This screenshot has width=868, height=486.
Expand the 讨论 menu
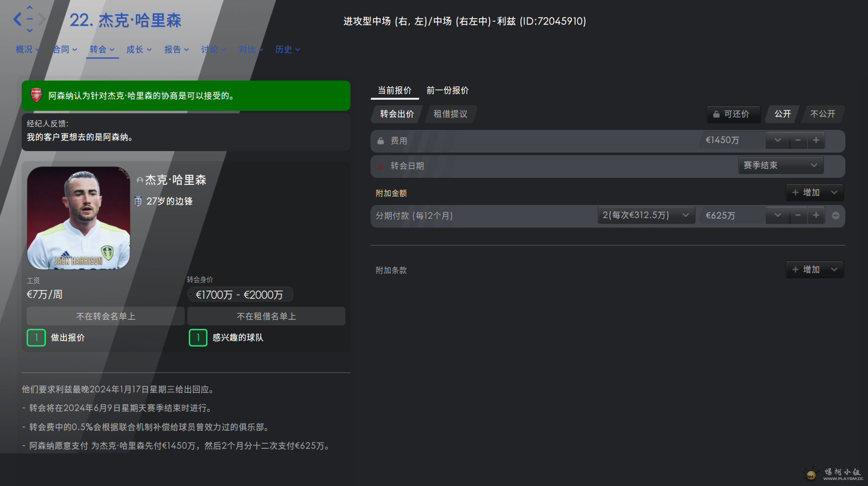(x=213, y=49)
